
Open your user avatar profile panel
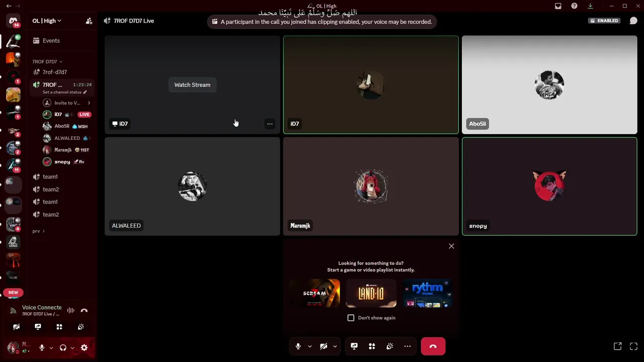point(13,348)
